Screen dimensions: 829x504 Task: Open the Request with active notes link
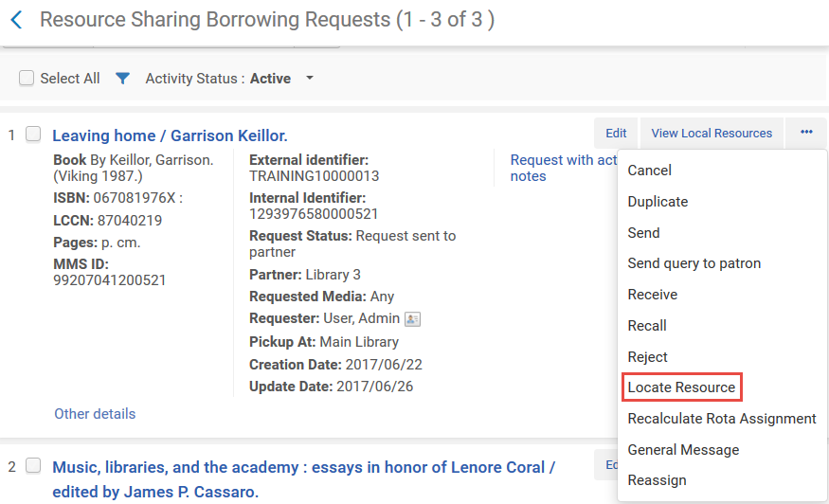[564, 169]
